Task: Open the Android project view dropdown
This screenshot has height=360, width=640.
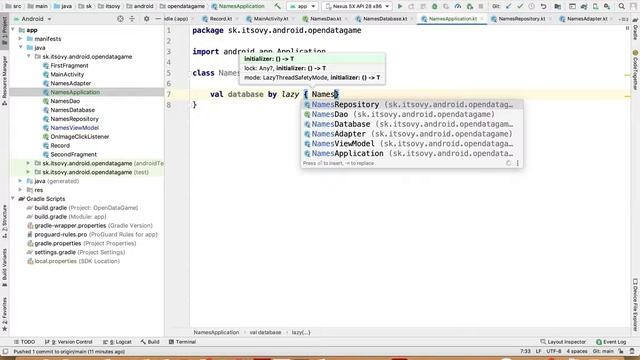Action: (x=33, y=19)
